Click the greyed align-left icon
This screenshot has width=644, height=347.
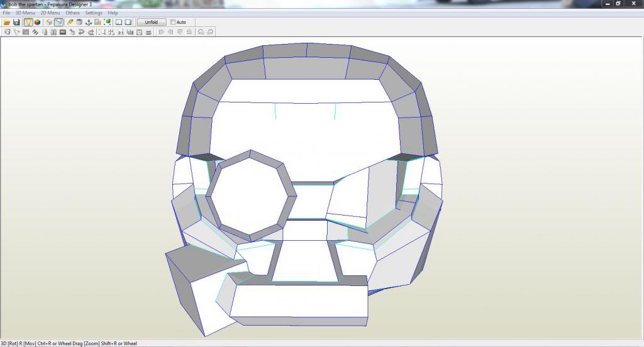click(x=162, y=32)
